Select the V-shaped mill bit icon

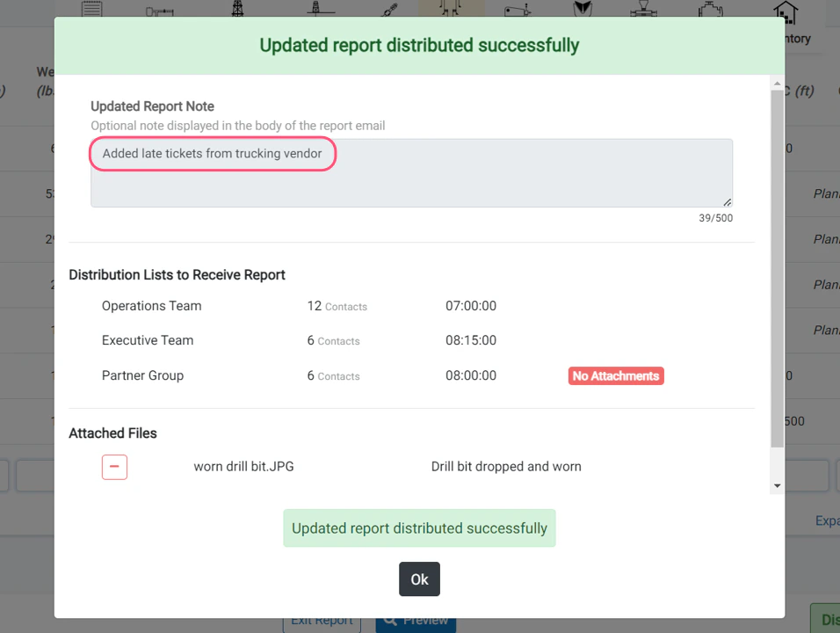click(x=582, y=10)
